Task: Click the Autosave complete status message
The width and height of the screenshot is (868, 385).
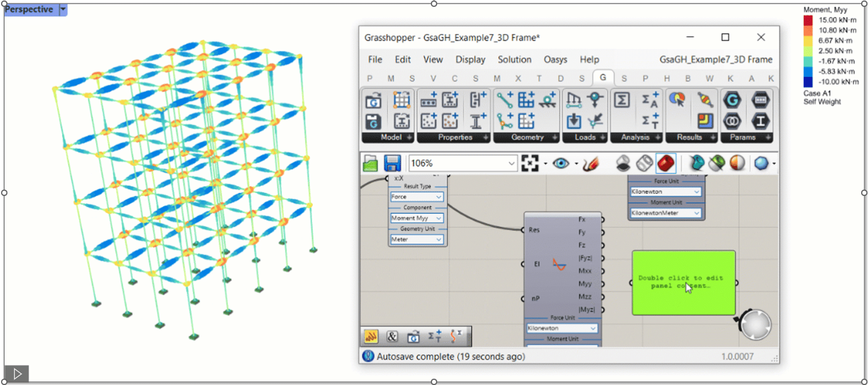Action: pyautogui.click(x=451, y=357)
